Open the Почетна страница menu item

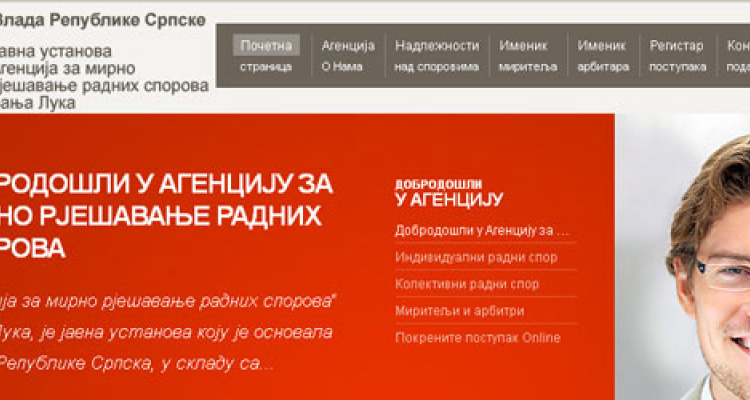coord(266,56)
